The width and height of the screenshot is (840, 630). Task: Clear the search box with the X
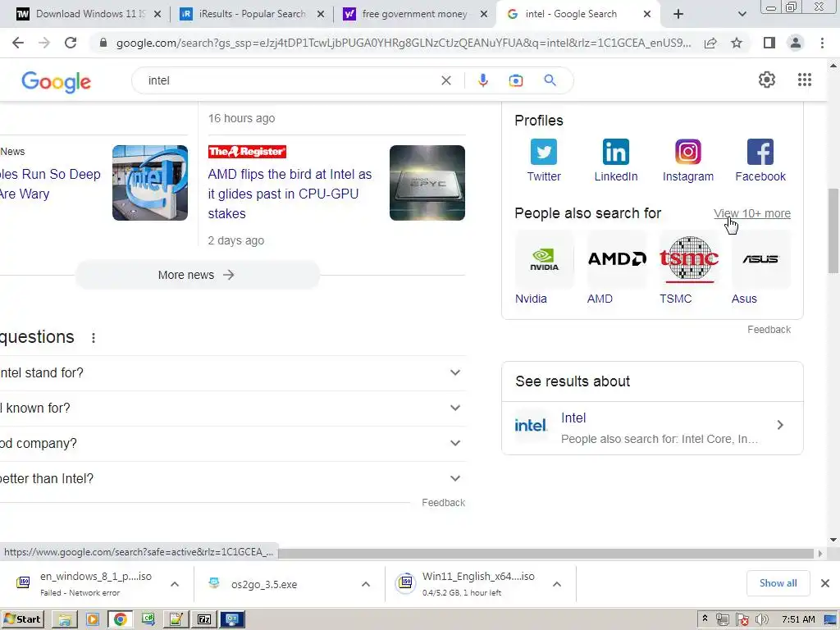pos(445,80)
